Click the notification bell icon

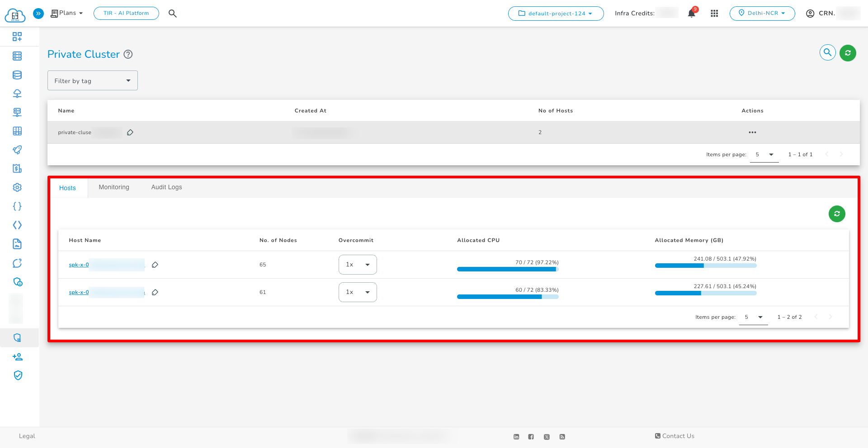[691, 14]
